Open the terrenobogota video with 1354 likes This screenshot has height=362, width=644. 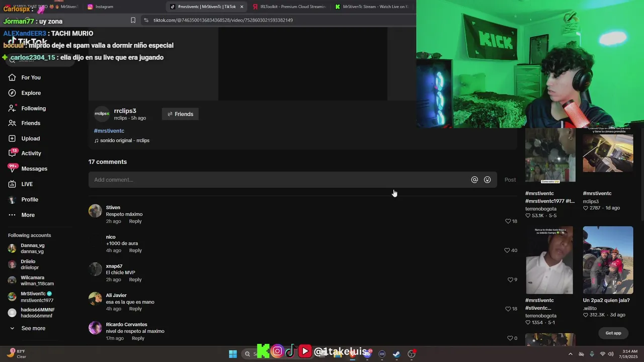pos(550,260)
